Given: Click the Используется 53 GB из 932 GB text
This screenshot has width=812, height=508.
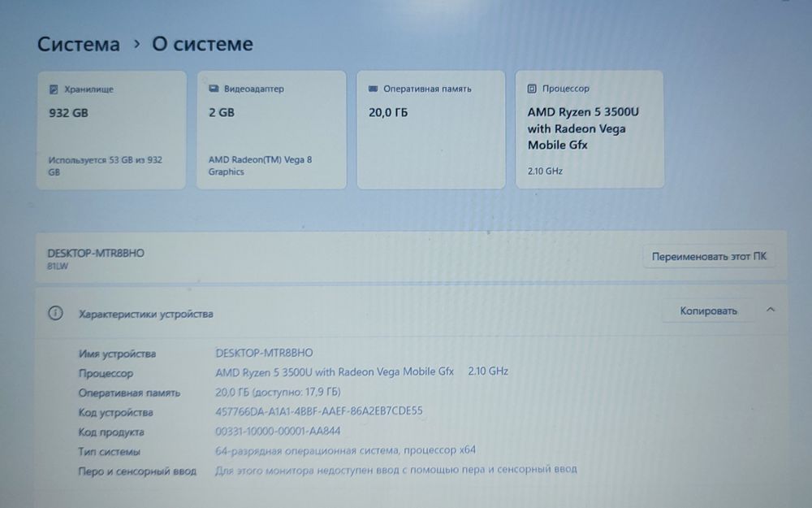Looking at the screenshot, I should [x=105, y=166].
